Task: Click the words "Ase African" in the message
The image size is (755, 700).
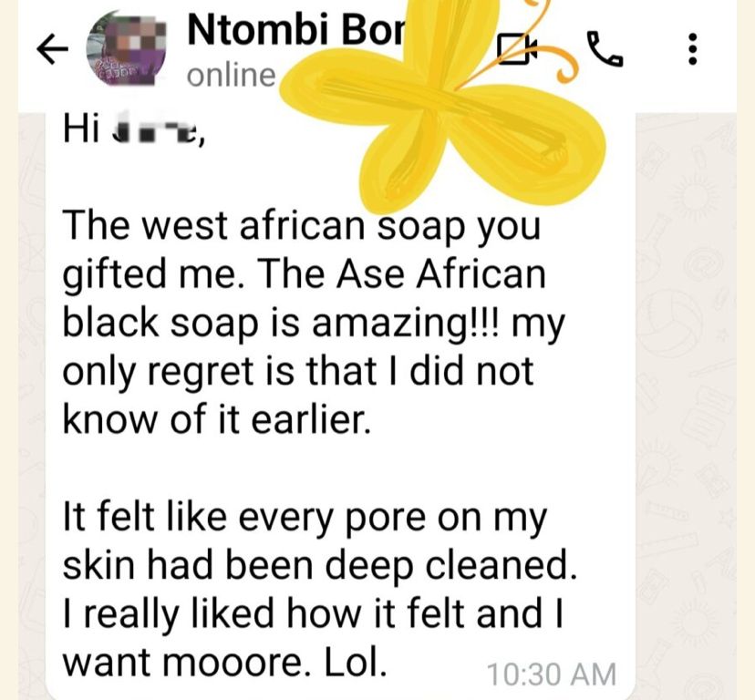Action: [441, 274]
